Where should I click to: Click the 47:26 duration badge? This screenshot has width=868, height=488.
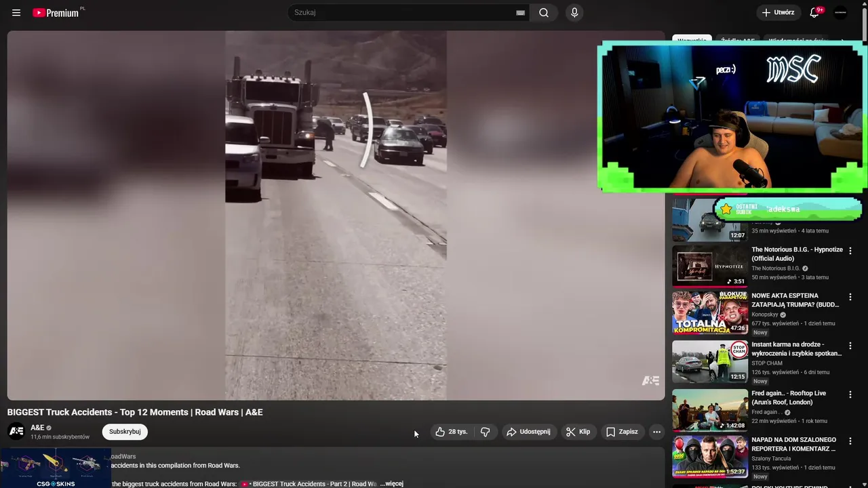[x=738, y=328]
